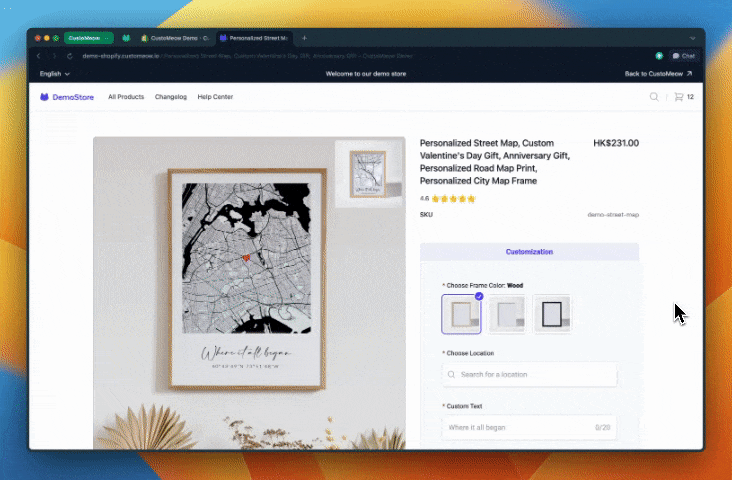Select the Wood frame color option
The height and width of the screenshot is (480, 732).
pos(461,314)
